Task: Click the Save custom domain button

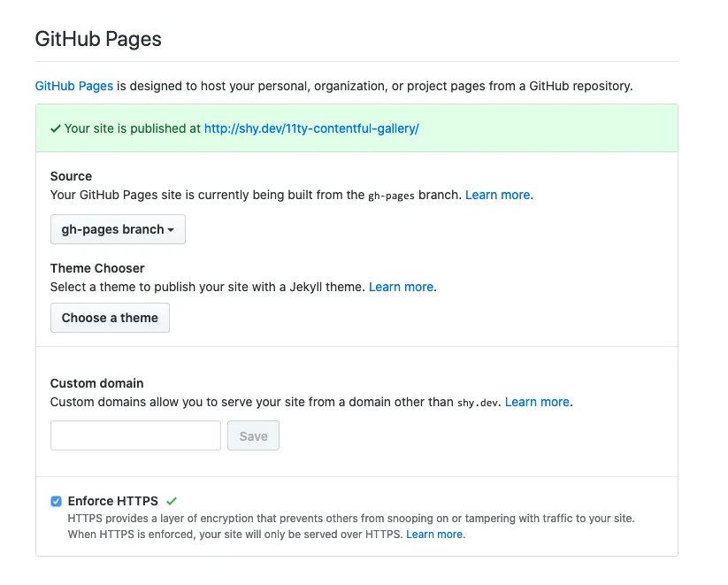Action: (254, 435)
